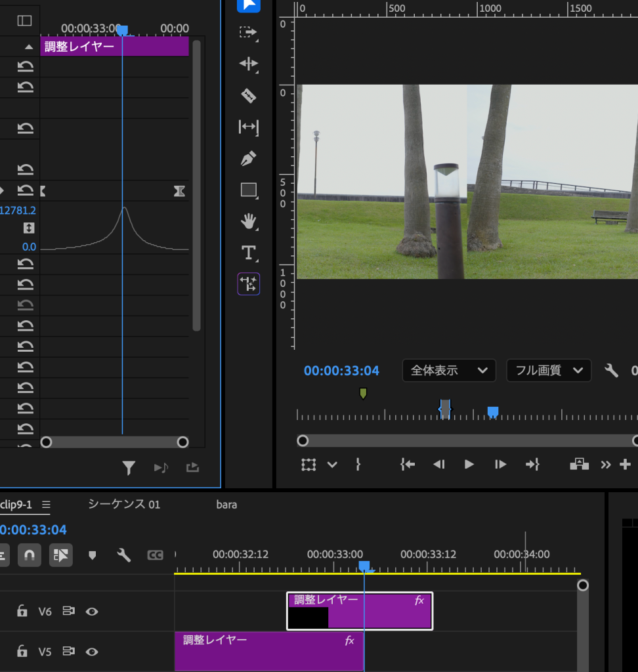Image resolution: width=638 pixels, height=672 pixels.
Task: Open the 全体表示 zoom level dropdown
Action: tap(449, 371)
